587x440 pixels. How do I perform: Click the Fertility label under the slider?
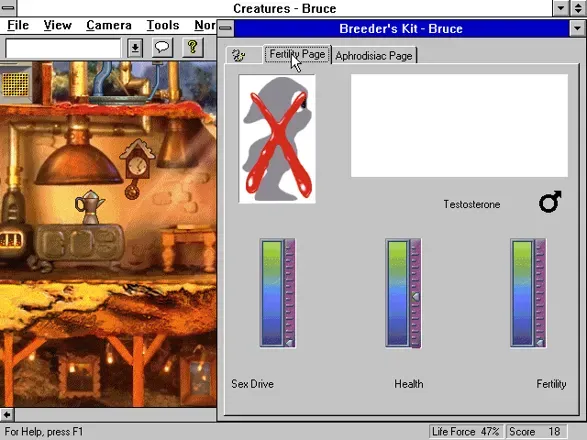pos(551,384)
